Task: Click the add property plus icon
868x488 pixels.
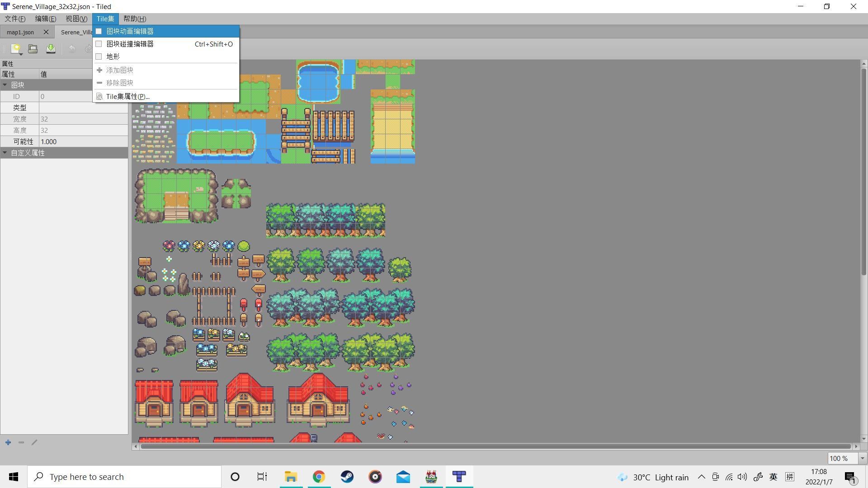Action: pyautogui.click(x=8, y=442)
